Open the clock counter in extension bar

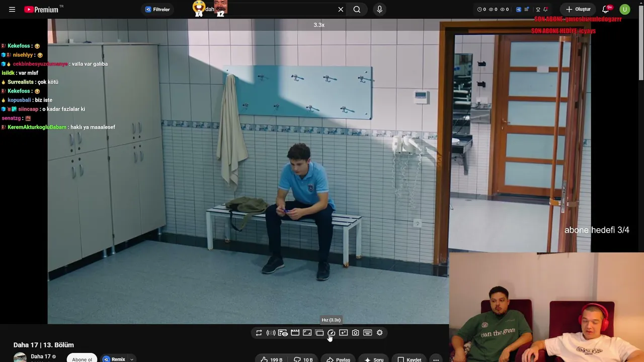pos(481,10)
